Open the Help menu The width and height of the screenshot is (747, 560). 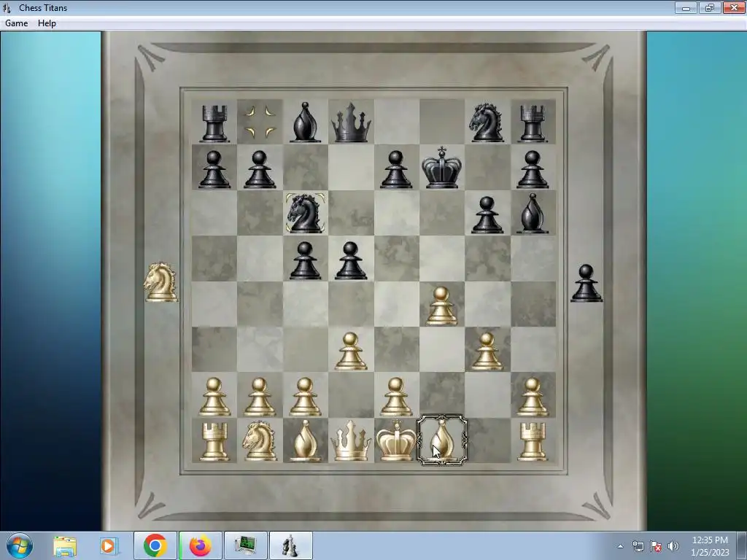coord(47,23)
